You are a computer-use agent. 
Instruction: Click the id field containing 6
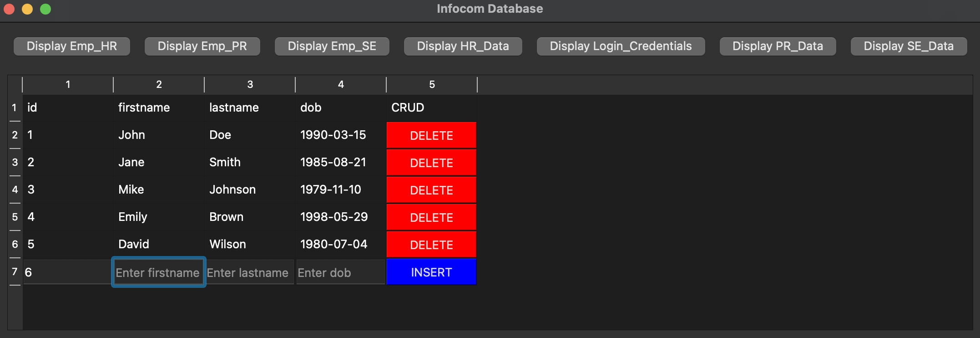[x=68, y=272]
